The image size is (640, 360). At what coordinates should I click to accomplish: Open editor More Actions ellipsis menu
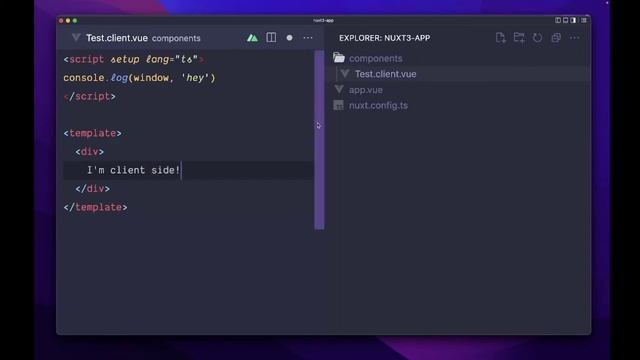[308, 38]
